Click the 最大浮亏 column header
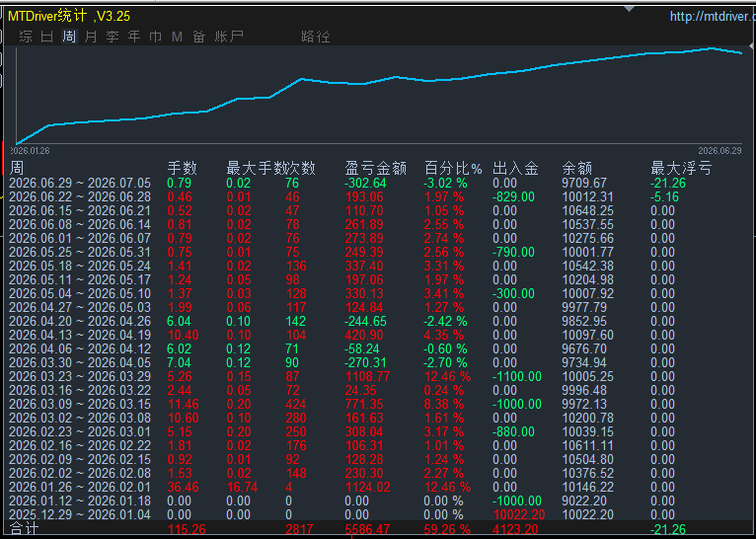 [x=681, y=168]
